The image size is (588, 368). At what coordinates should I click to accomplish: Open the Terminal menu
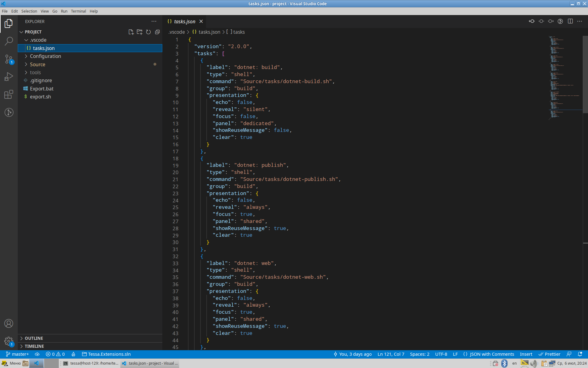78,11
